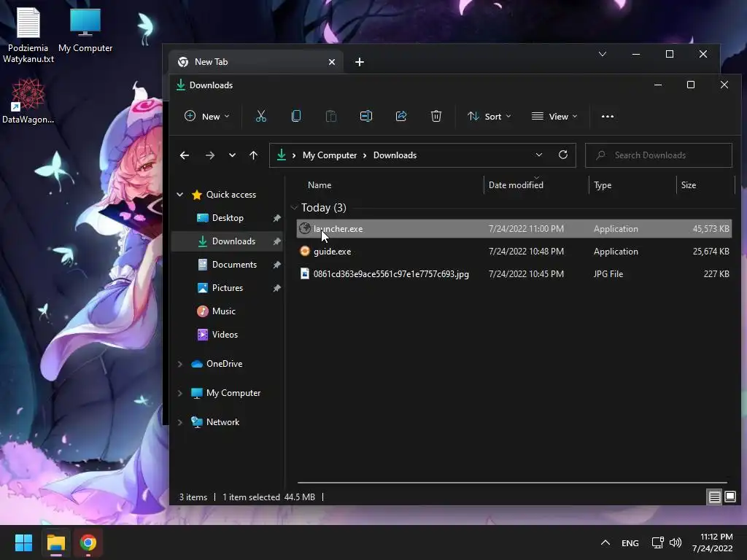Unpin Desktop from Quick access
747x560 pixels.
(x=276, y=218)
